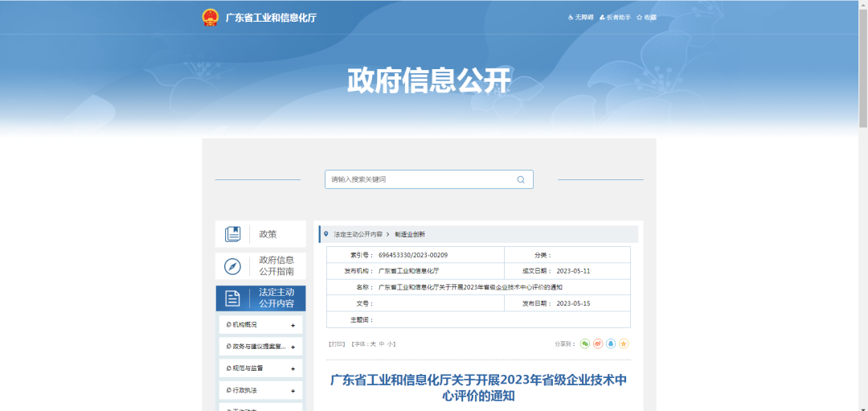Click the large blue article headline
The height and width of the screenshot is (411, 868).
[478, 388]
